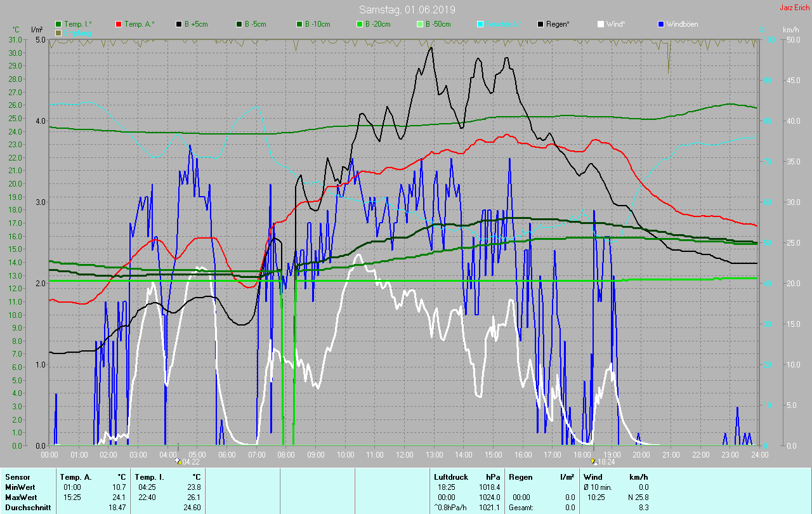This screenshot has height=514, width=812.
Task: Click the blue Windböen legend square
Action: pos(661,24)
